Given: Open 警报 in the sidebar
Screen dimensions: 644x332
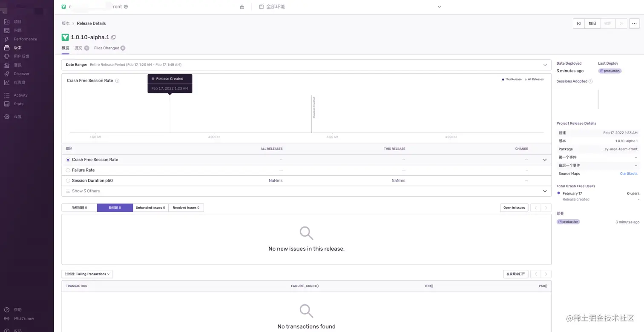Looking at the screenshot, I should point(13,65).
